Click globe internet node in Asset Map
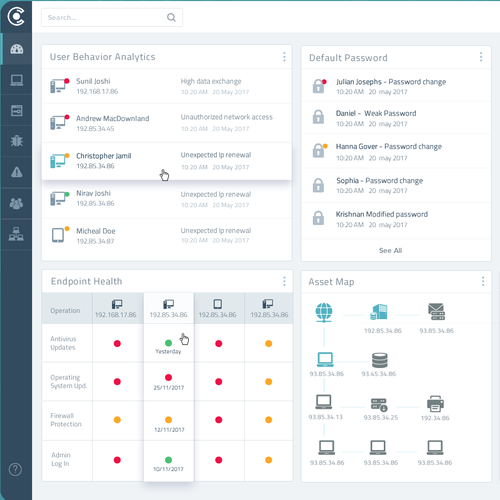 pyautogui.click(x=324, y=313)
